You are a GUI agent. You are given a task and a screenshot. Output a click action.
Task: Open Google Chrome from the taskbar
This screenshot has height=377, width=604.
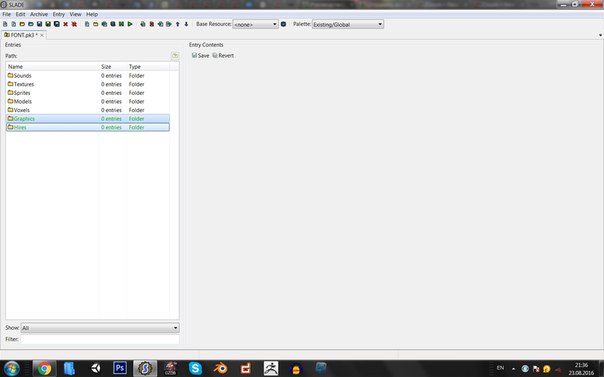coord(44,369)
